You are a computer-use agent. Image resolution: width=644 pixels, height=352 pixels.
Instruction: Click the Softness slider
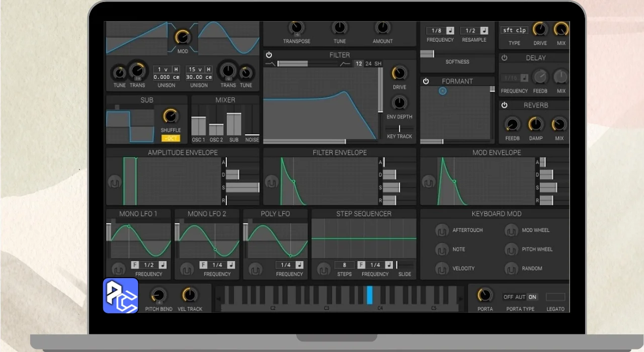pyautogui.click(x=457, y=54)
